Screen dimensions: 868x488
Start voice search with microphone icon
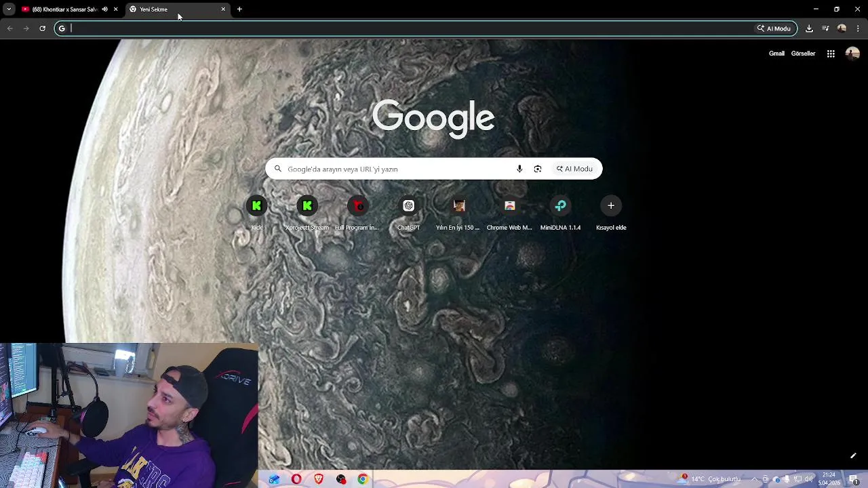[519, 169]
